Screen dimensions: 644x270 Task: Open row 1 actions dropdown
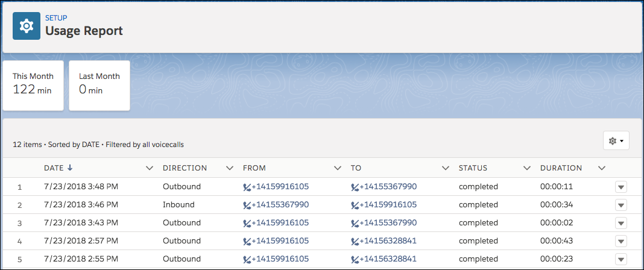[621, 187]
